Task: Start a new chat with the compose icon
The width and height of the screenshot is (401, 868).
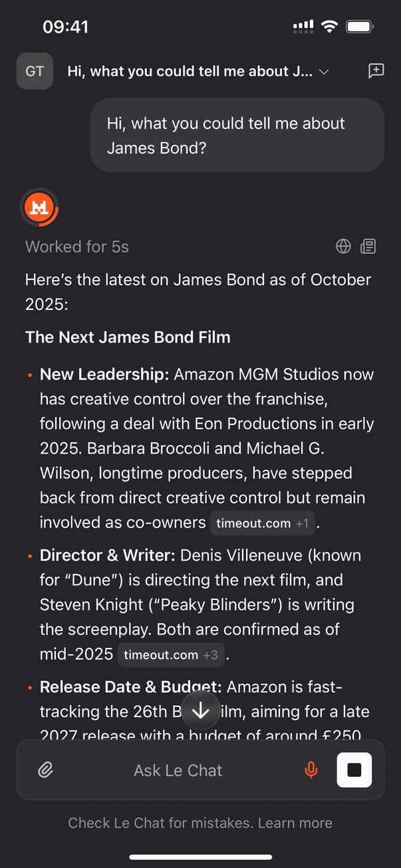Action: tap(376, 71)
